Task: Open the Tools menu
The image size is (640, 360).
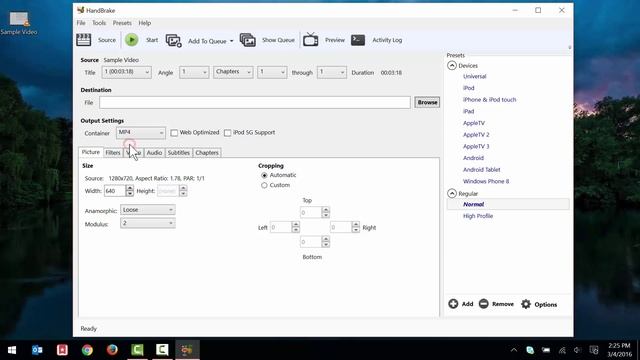Action: click(99, 23)
